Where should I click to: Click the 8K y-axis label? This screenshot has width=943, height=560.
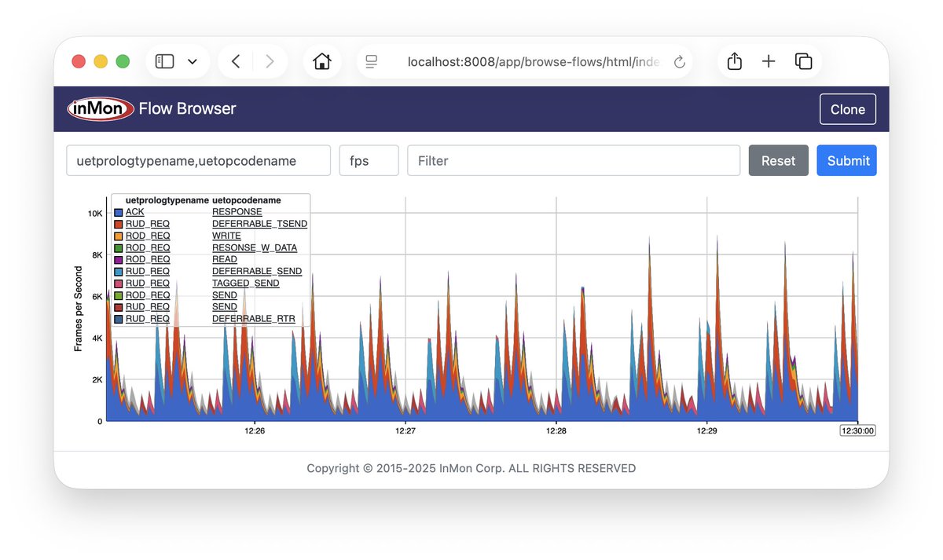pos(97,254)
